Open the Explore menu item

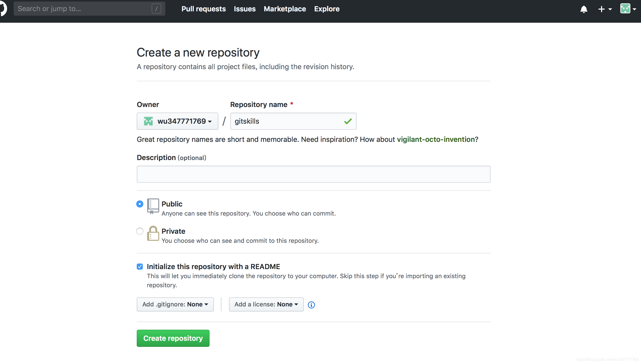pyautogui.click(x=327, y=9)
